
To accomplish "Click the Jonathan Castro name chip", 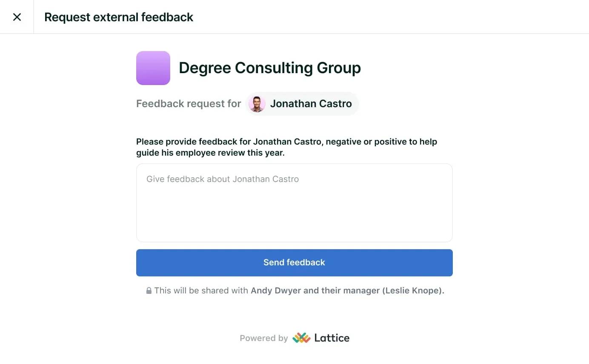I will [311, 104].
